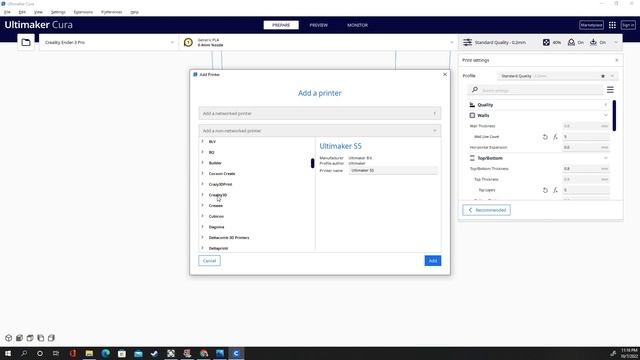Open the settings visibility hamburger menu
The height and width of the screenshot is (360, 640).
coord(610,90)
